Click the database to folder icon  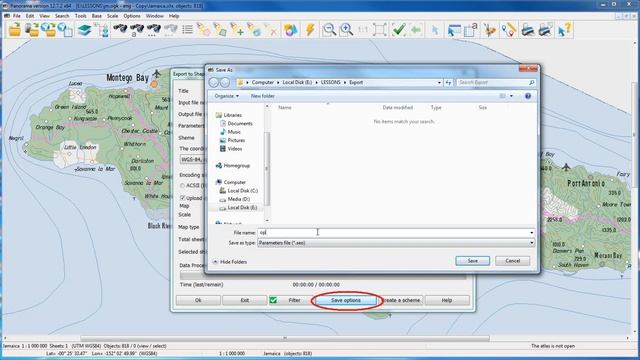point(31,30)
